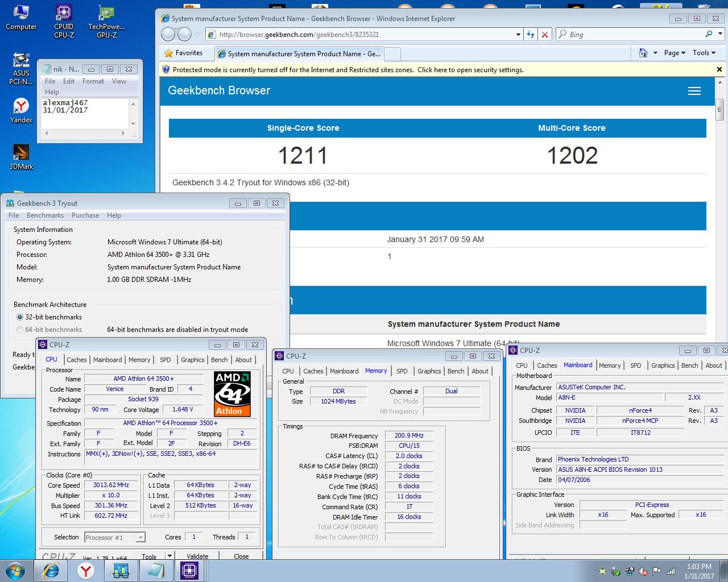Open the IE address bar dropdown
728x582 pixels.
click(518, 35)
